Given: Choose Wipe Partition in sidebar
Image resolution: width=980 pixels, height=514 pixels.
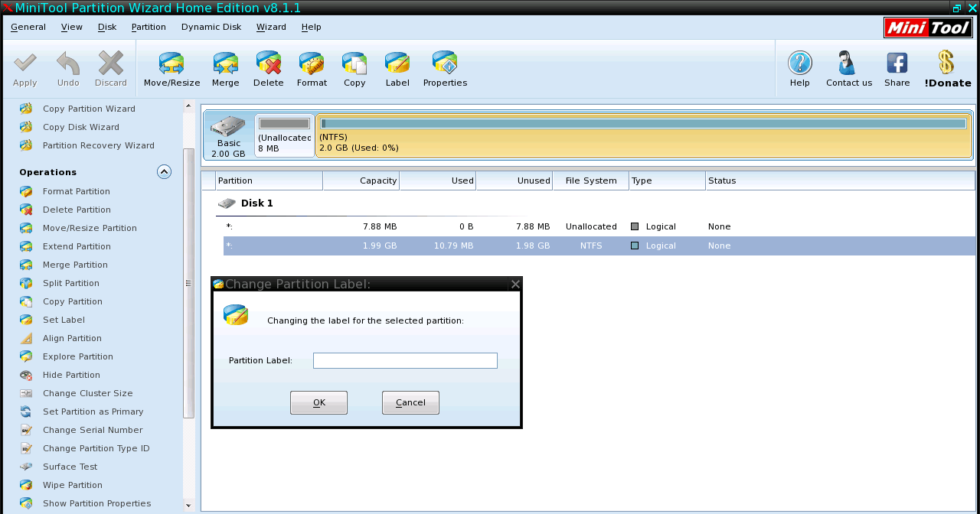Looking at the screenshot, I should (x=72, y=485).
